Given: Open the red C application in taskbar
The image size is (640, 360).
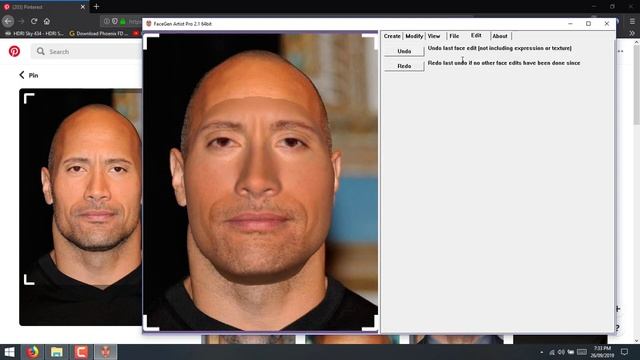Looking at the screenshot, I should pos(81,352).
